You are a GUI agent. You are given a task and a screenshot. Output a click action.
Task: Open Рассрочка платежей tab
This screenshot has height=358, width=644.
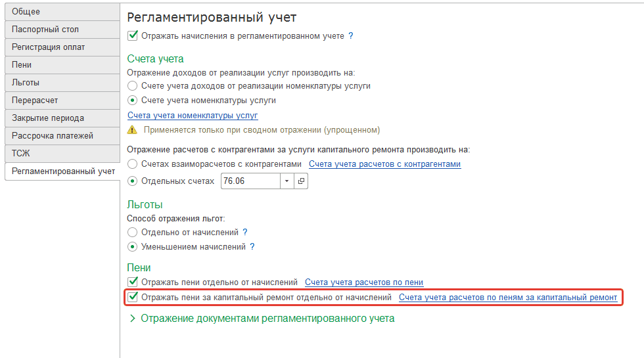pos(62,135)
